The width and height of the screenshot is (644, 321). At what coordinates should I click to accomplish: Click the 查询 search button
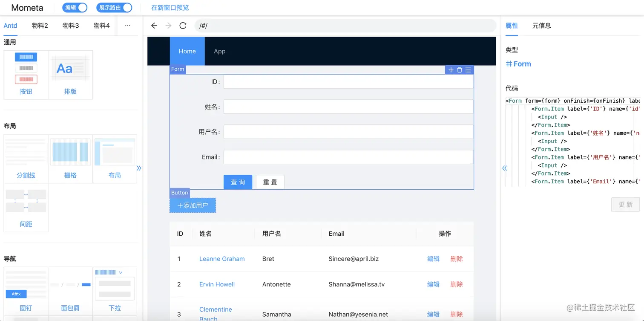(238, 182)
